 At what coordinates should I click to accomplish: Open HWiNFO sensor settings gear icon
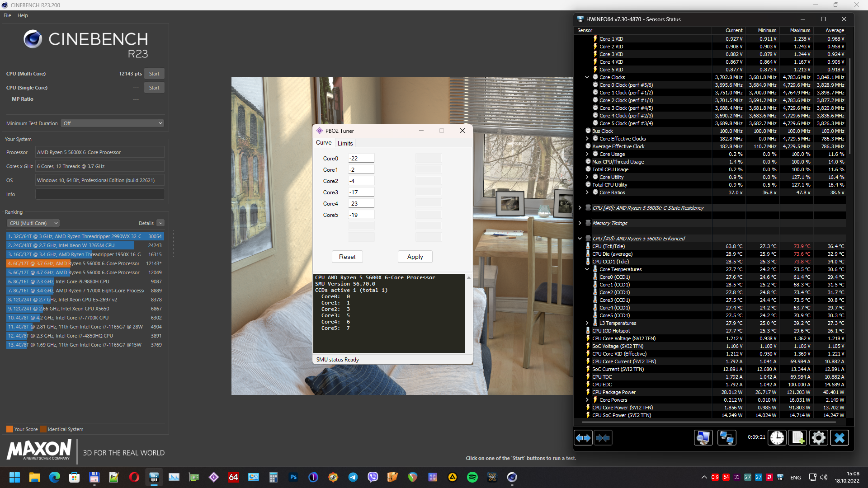click(818, 438)
